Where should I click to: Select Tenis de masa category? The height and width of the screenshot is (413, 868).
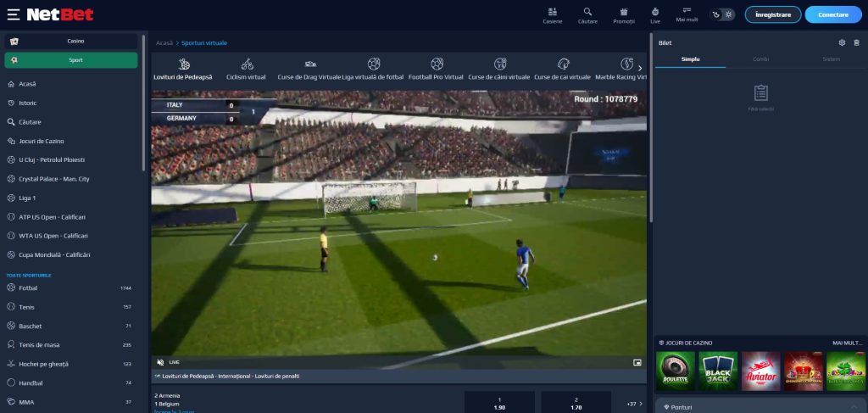(x=71, y=345)
